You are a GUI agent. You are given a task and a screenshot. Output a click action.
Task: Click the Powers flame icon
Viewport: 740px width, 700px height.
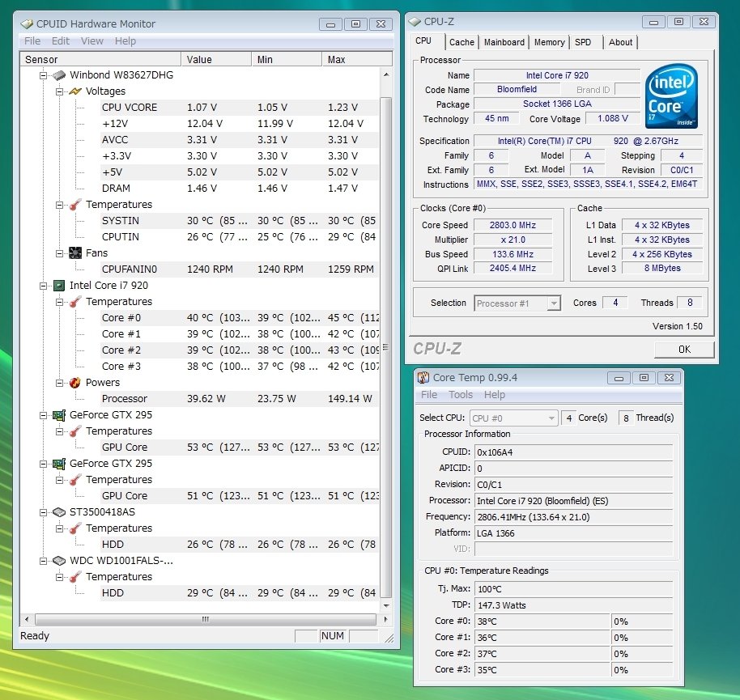[75, 383]
